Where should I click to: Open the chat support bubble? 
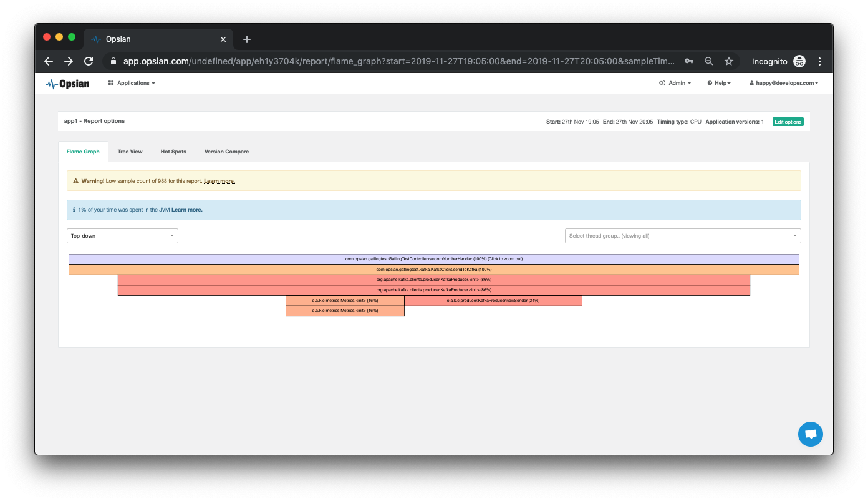pyautogui.click(x=811, y=434)
